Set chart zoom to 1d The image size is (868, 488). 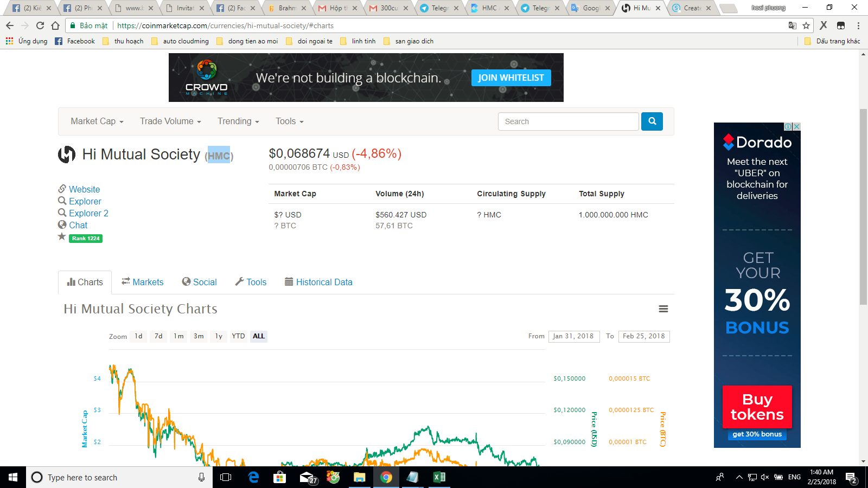[139, 336]
